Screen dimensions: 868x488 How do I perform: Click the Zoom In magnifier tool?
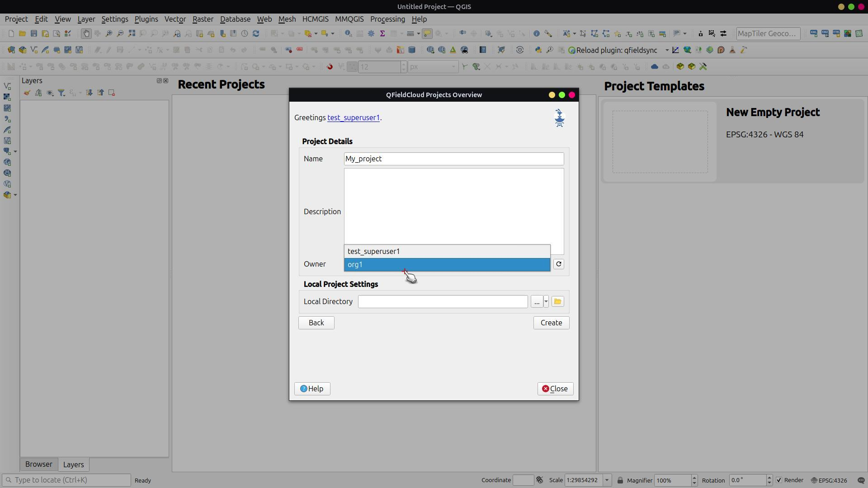click(109, 33)
